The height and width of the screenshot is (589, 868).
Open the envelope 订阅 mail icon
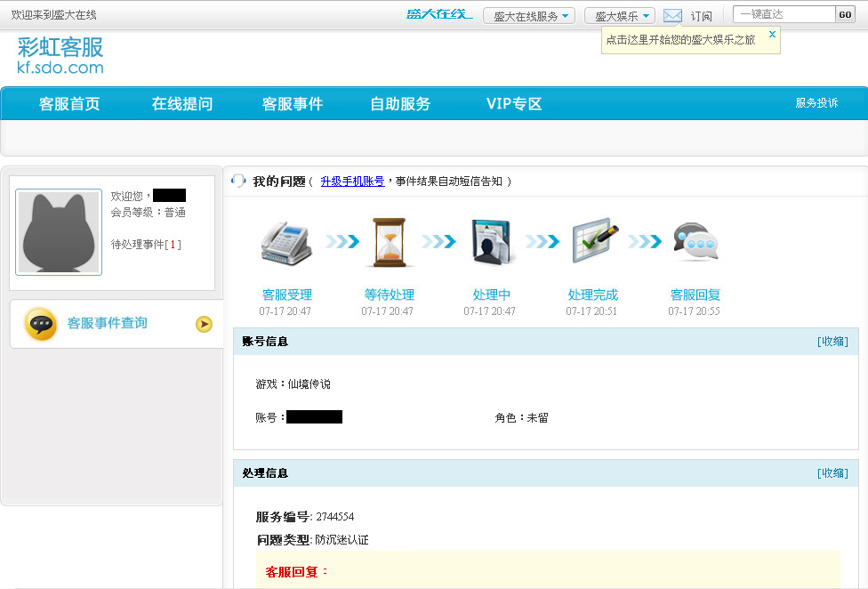[672, 15]
